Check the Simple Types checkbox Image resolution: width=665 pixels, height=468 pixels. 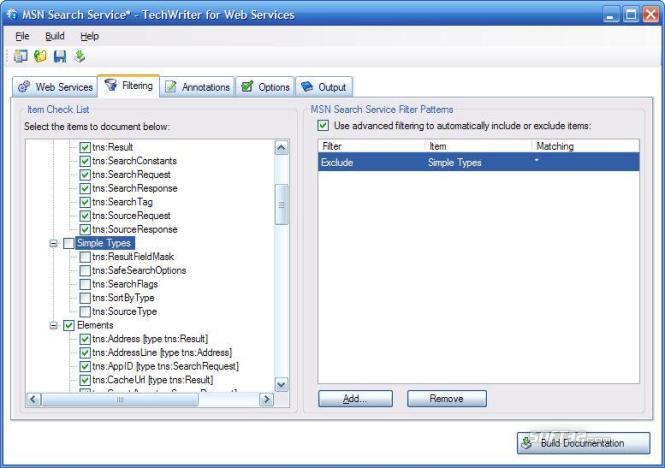69,243
